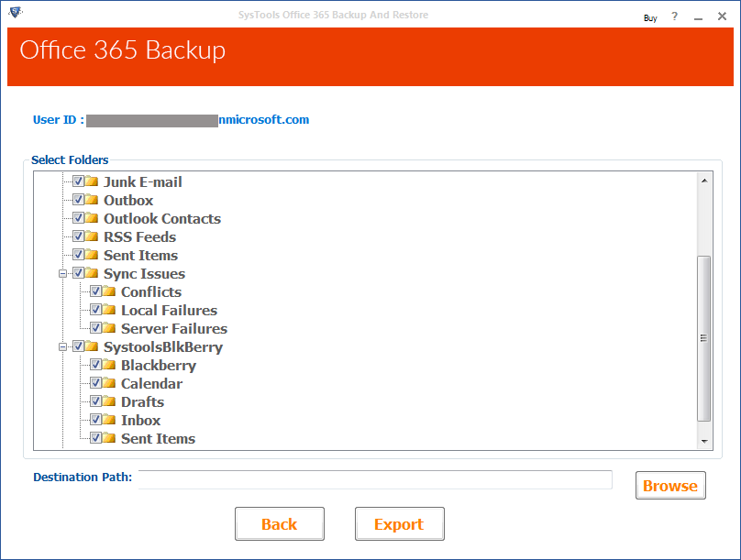This screenshot has width=741, height=560.
Task: Select the Inbox subfolder label
Action: [141, 421]
